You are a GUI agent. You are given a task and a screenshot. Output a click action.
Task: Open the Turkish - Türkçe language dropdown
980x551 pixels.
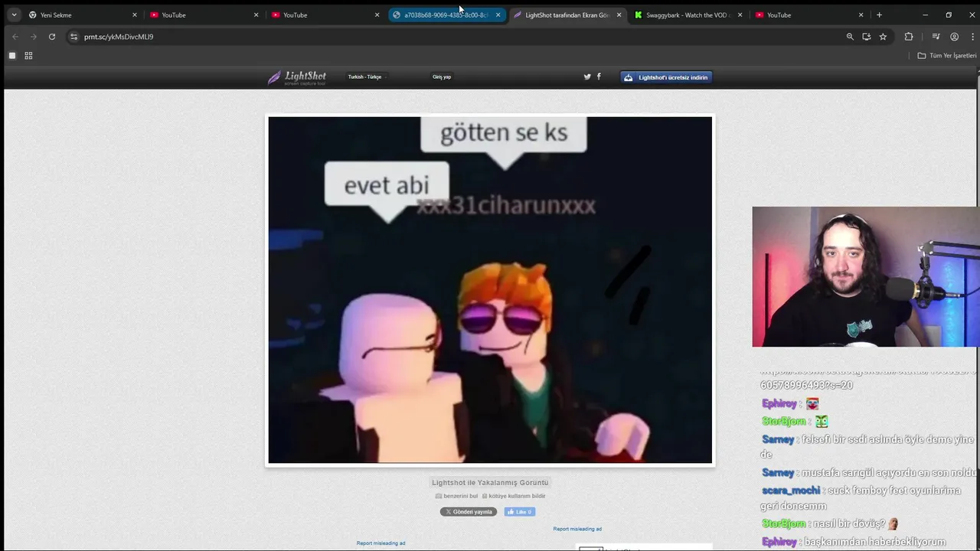coord(365,77)
